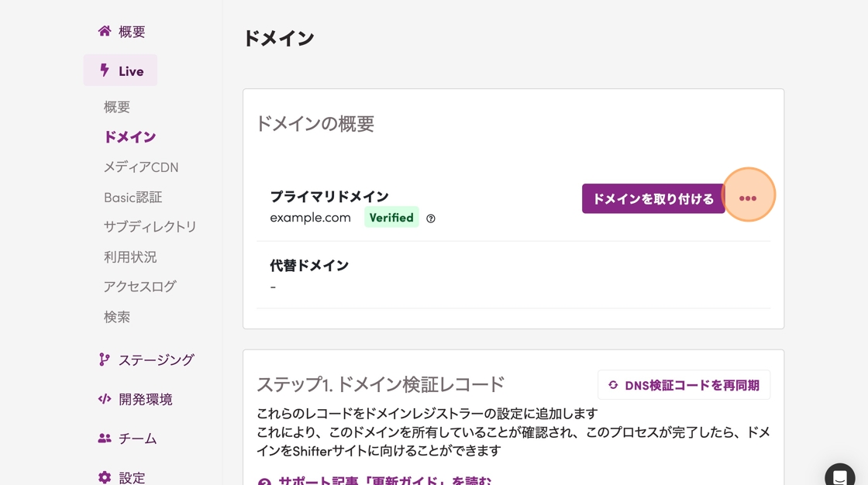Open the 利用状況 page
Viewport: 868px width, 485px height.
click(x=130, y=256)
